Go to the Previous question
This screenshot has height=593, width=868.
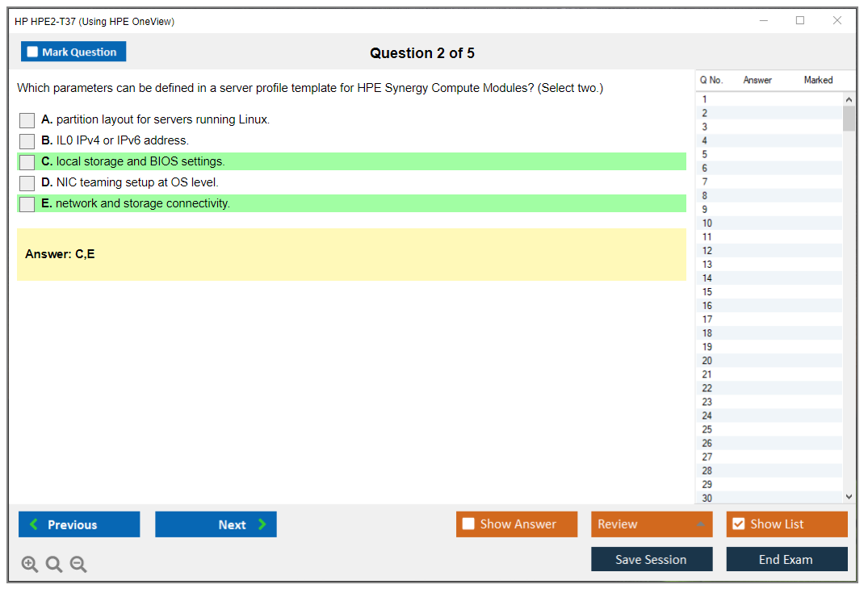tap(79, 524)
